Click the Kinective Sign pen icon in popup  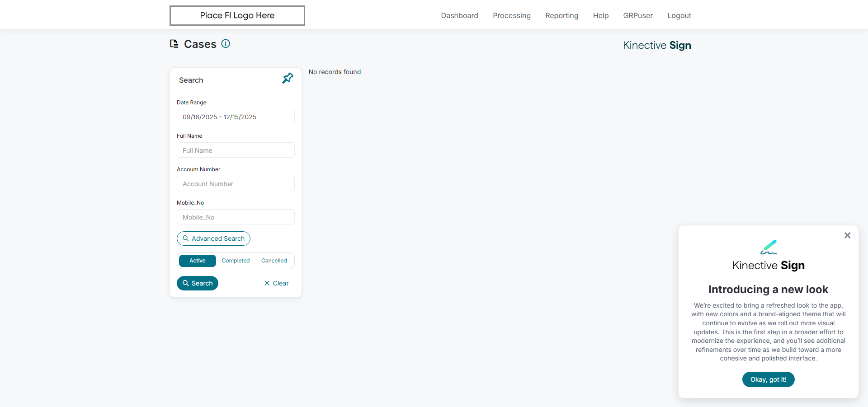769,247
